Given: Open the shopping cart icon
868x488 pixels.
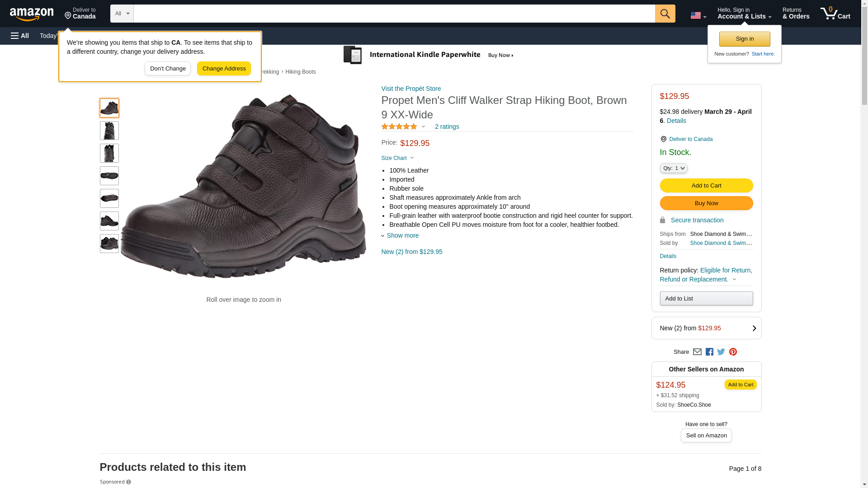Looking at the screenshot, I should pyautogui.click(x=835, y=14).
